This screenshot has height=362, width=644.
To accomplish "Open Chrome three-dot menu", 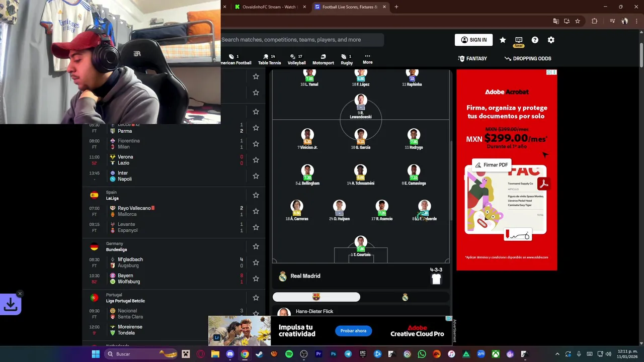I will 635,21.
